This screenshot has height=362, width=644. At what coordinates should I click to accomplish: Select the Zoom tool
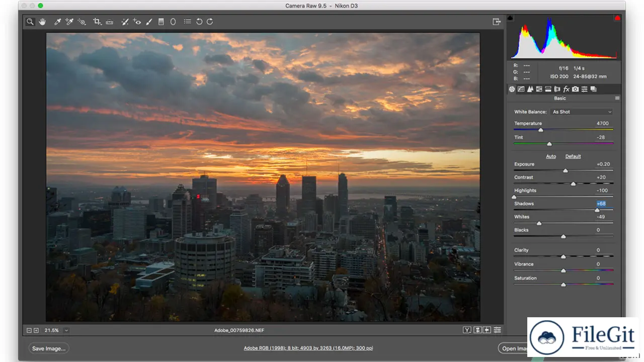coord(30,22)
